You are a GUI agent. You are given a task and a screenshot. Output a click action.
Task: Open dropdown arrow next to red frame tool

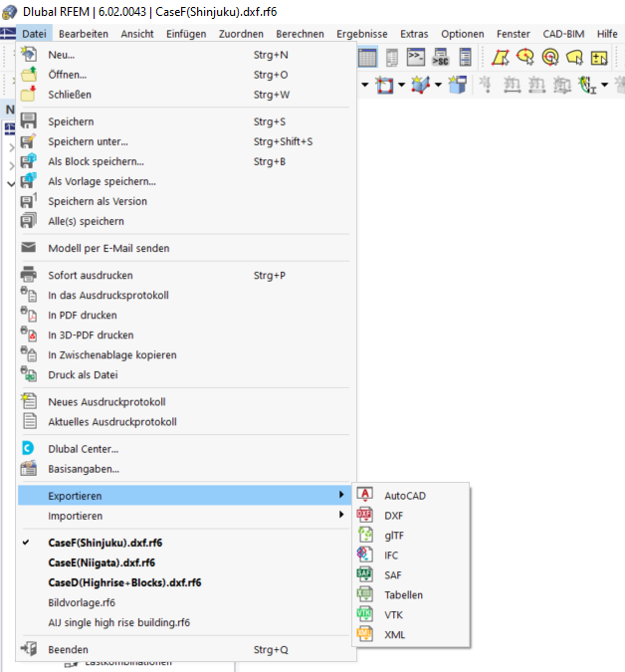point(401,85)
